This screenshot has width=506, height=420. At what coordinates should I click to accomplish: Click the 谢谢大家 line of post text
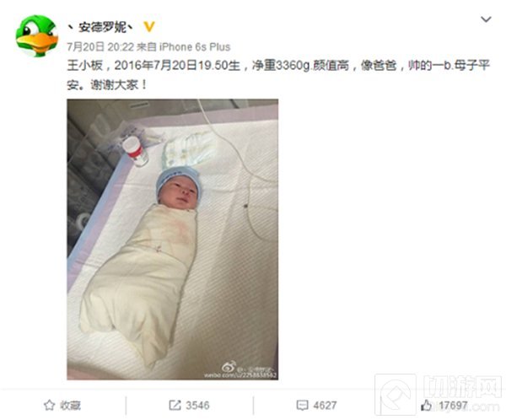tap(107, 85)
